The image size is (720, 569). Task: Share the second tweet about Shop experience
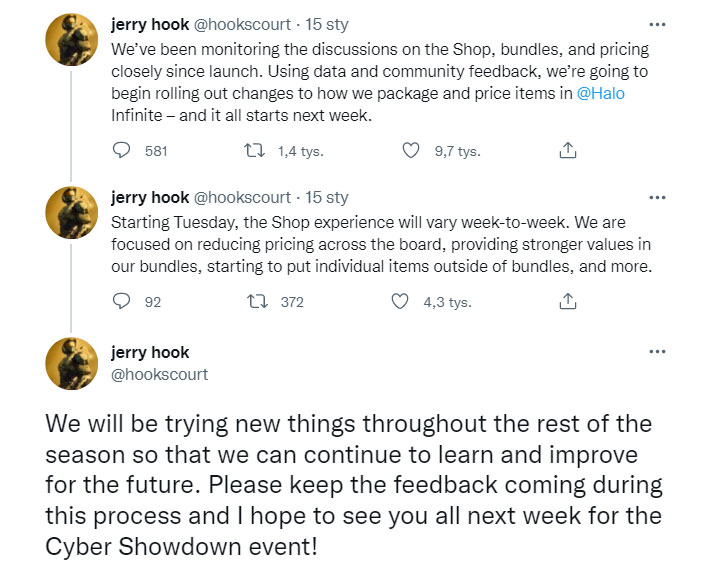(x=567, y=301)
